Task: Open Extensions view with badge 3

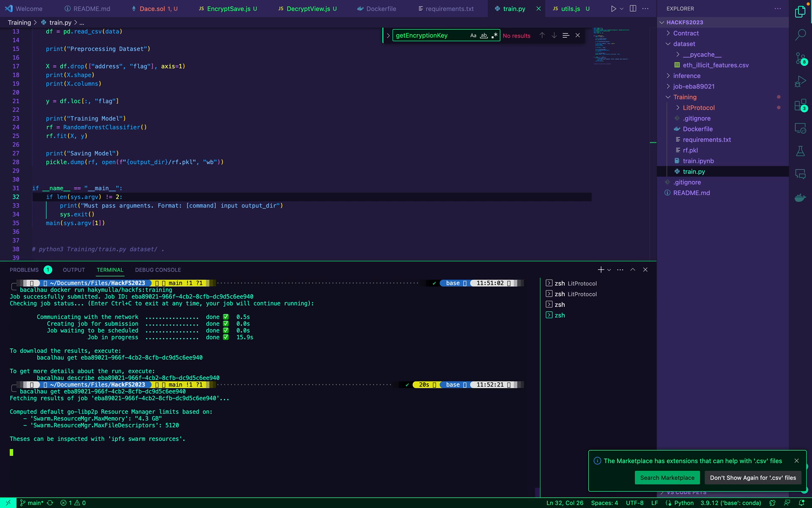Action: (x=800, y=105)
